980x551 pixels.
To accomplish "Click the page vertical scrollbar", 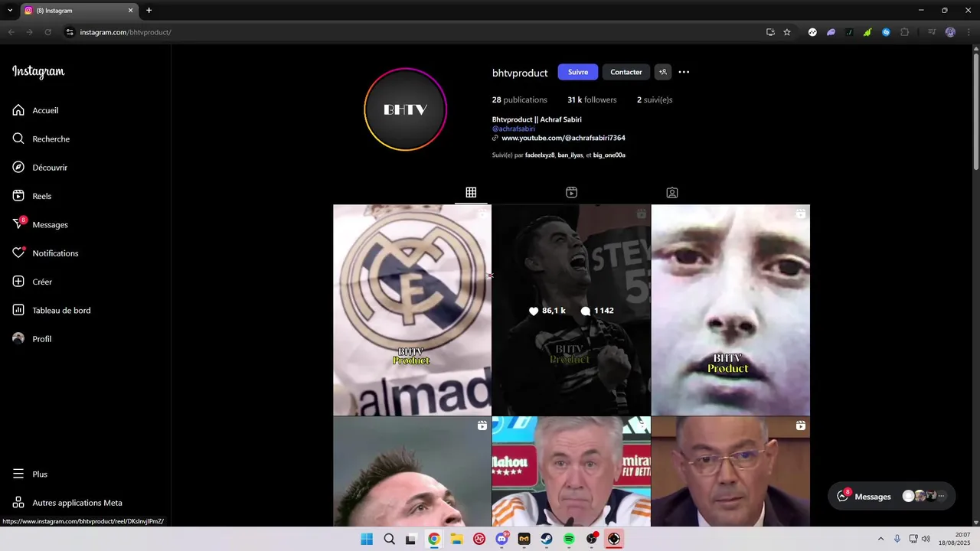I will [x=975, y=111].
